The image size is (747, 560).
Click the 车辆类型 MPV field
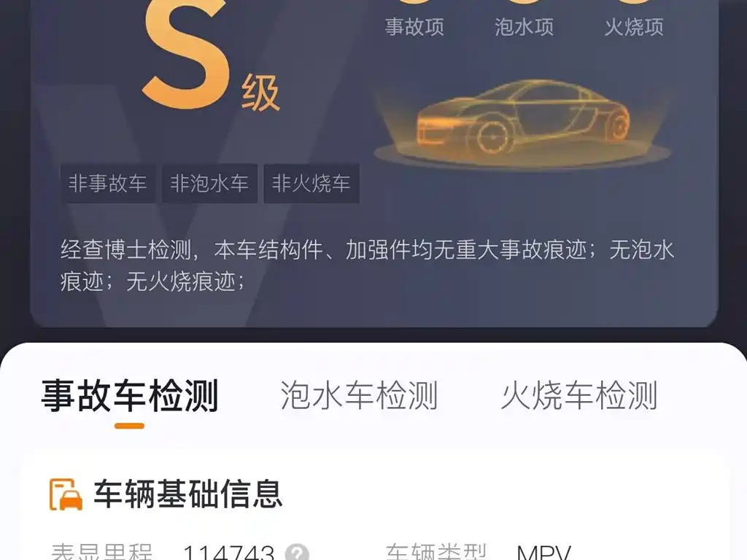(x=478, y=553)
